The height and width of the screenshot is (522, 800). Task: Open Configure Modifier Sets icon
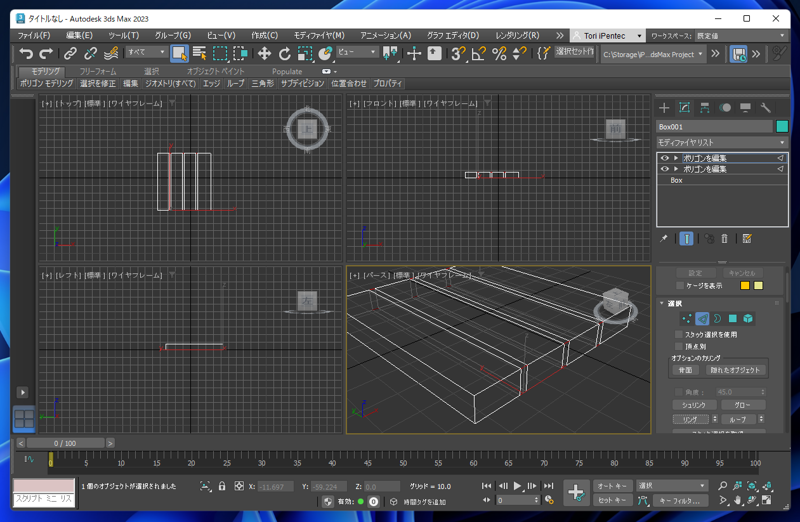pyautogui.click(x=747, y=238)
